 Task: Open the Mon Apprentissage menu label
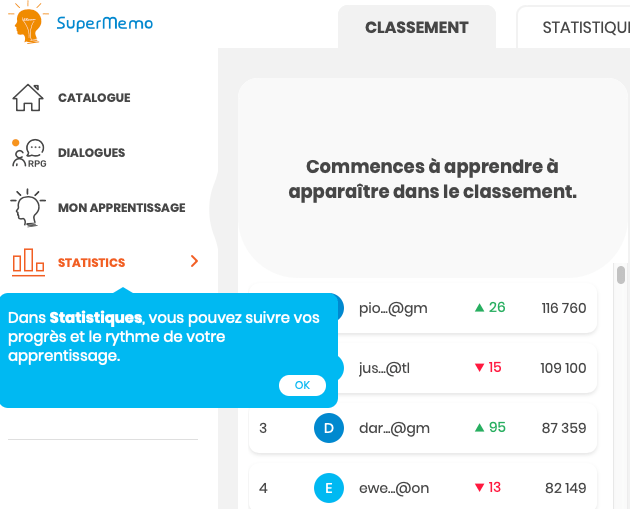[121, 208]
